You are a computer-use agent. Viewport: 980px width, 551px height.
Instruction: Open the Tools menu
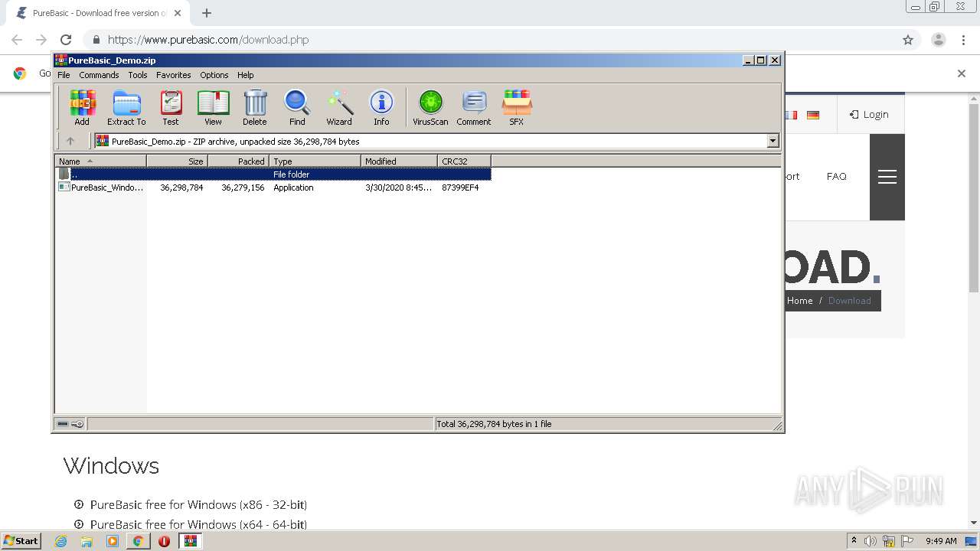click(x=138, y=75)
